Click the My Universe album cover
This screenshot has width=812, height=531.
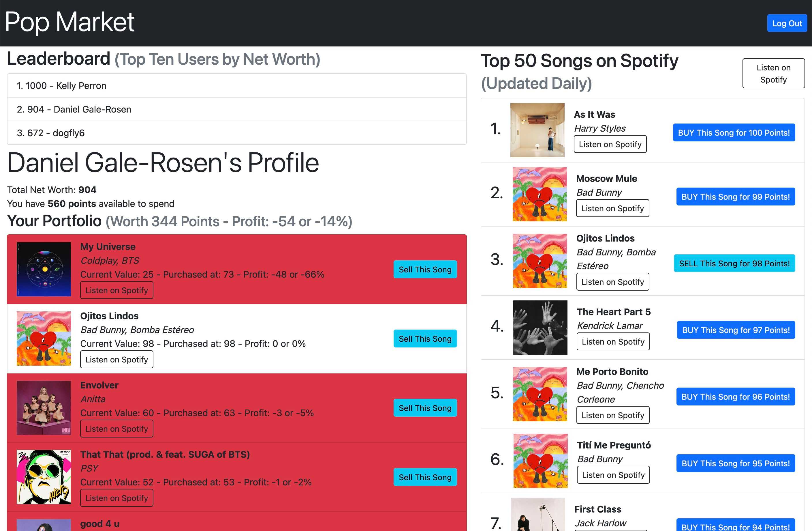[44, 269]
